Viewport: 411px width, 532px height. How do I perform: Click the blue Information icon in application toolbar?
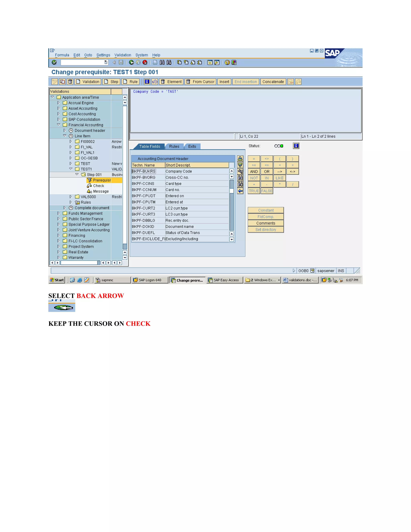point(147,82)
